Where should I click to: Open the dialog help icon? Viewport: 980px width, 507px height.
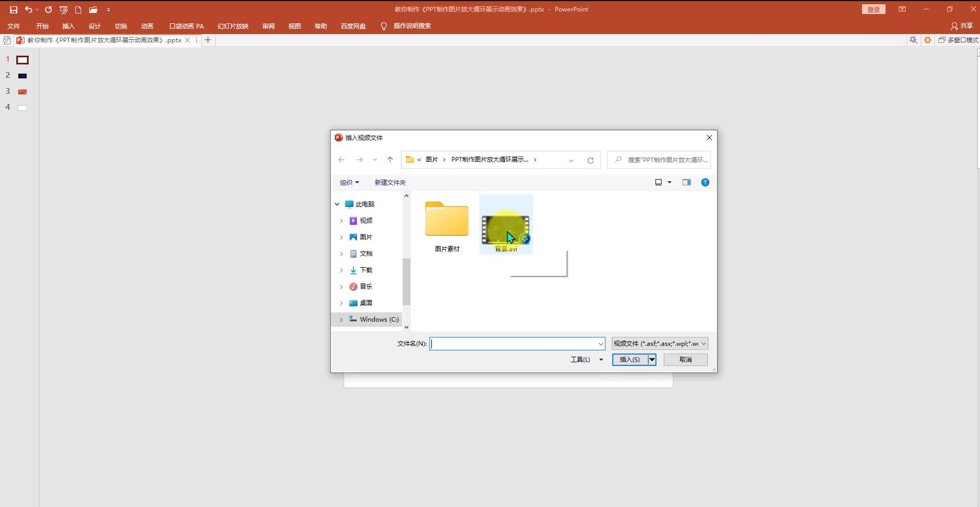(705, 182)
